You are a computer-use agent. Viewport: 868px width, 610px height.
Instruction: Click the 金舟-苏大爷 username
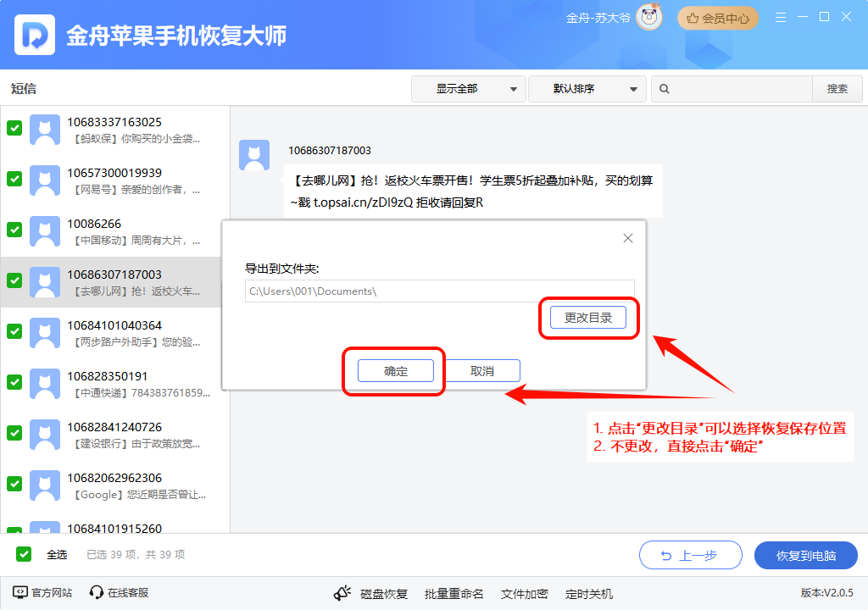coord(598,19)
